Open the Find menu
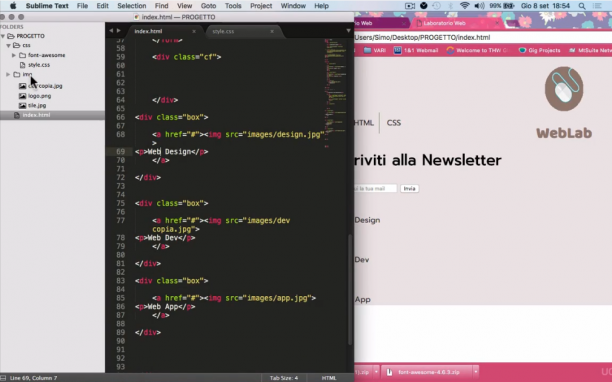 coord(161,6)
